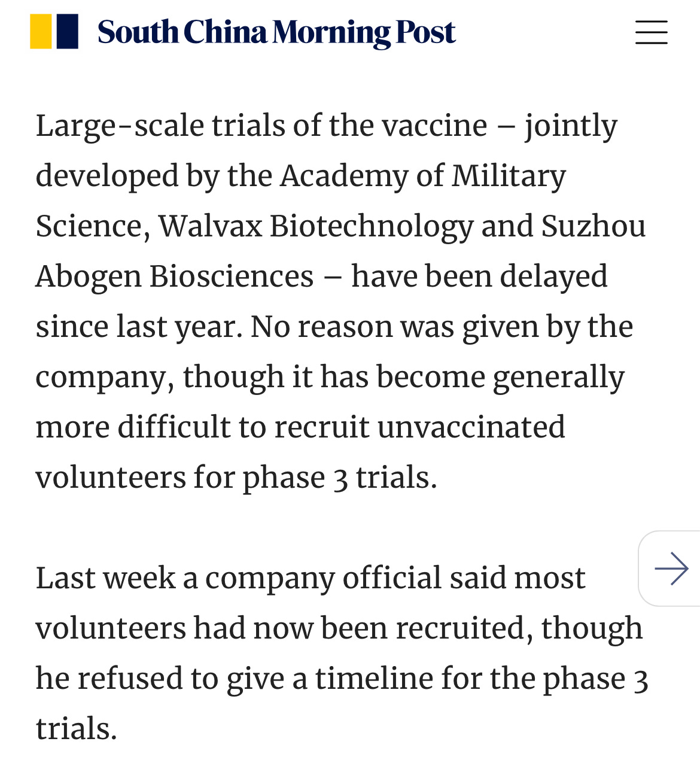Click the phrase "company official"
The width and height of the screenshot is (700, 781).
click(323, 579)
